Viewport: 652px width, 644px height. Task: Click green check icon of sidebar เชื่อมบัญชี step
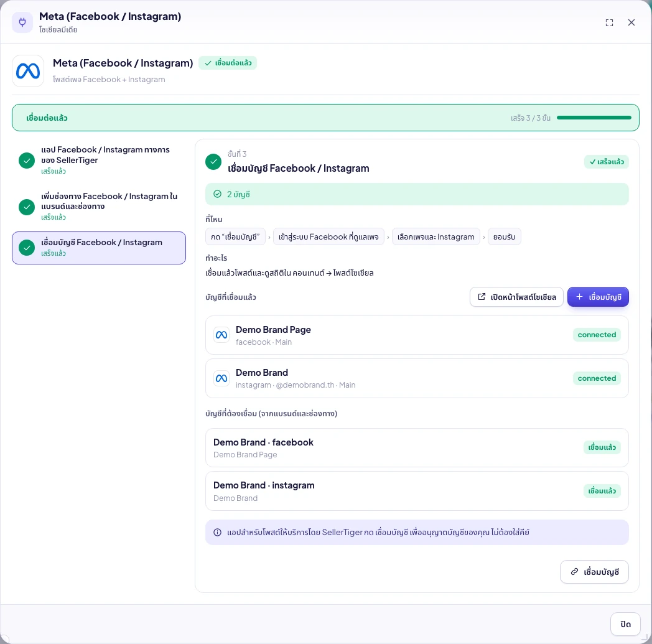[27, 248]
